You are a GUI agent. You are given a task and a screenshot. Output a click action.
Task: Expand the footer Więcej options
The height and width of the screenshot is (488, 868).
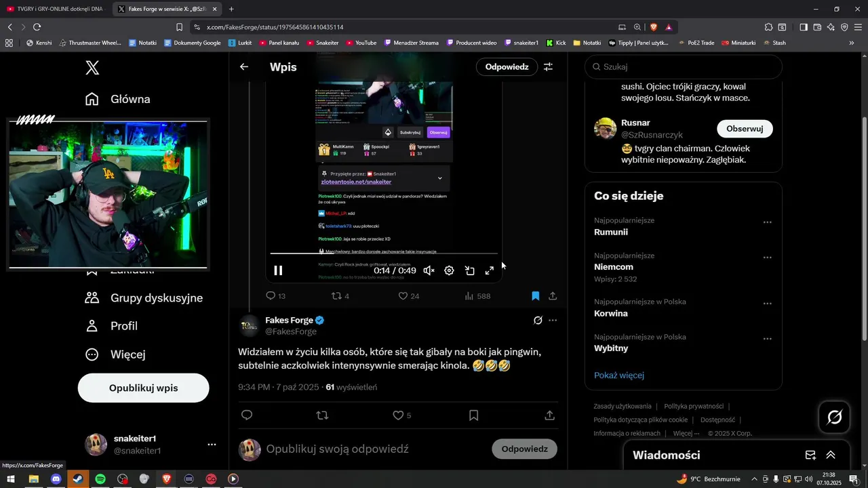click(x=686, y=433)
